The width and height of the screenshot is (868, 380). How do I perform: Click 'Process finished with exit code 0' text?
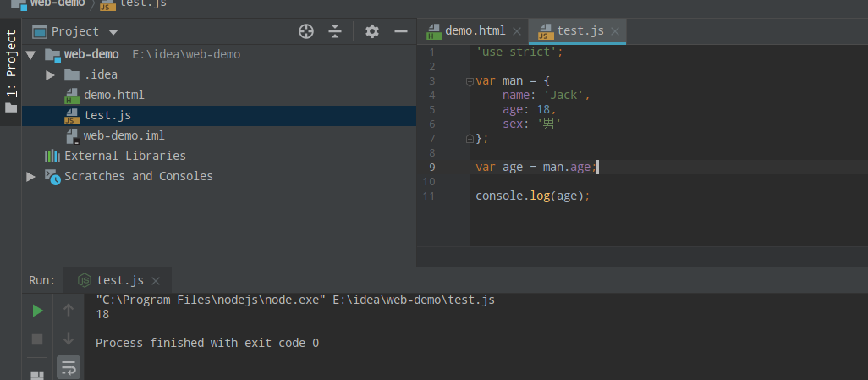coord(207,343)
